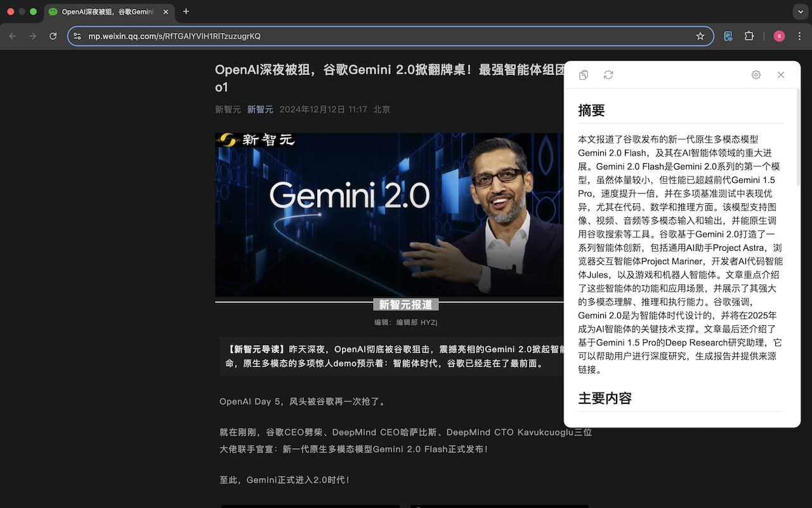Copy the summary with the copy icon

tap(584, 75)
